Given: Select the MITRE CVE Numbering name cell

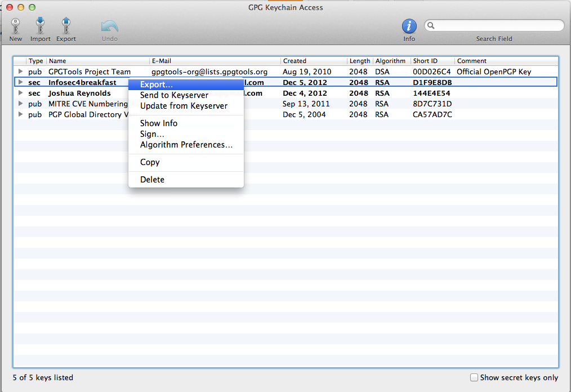Looking at the screenshot, I should coord(88,104).
